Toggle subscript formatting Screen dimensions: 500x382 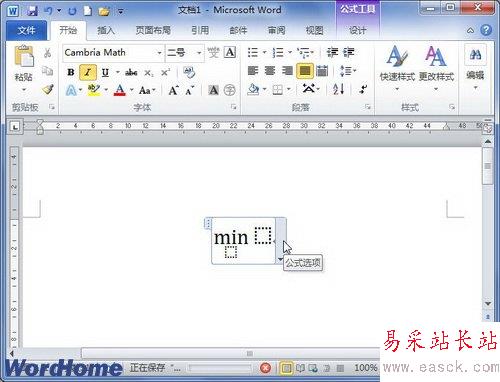coord(149,73)
